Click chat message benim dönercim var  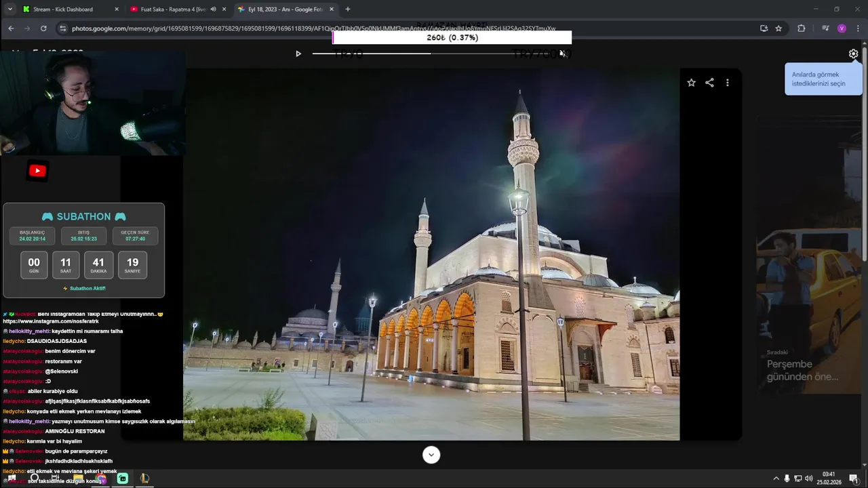(70, 351)
